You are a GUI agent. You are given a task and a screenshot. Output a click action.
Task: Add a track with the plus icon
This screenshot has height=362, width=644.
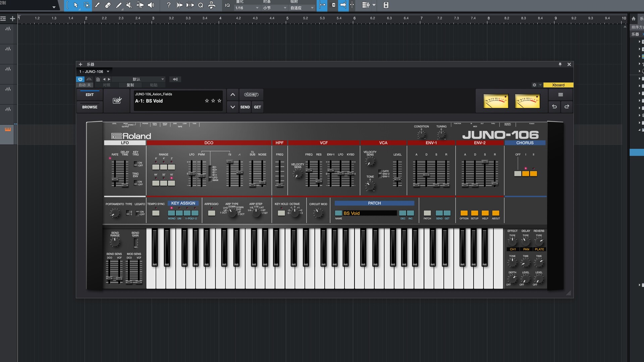12,19
